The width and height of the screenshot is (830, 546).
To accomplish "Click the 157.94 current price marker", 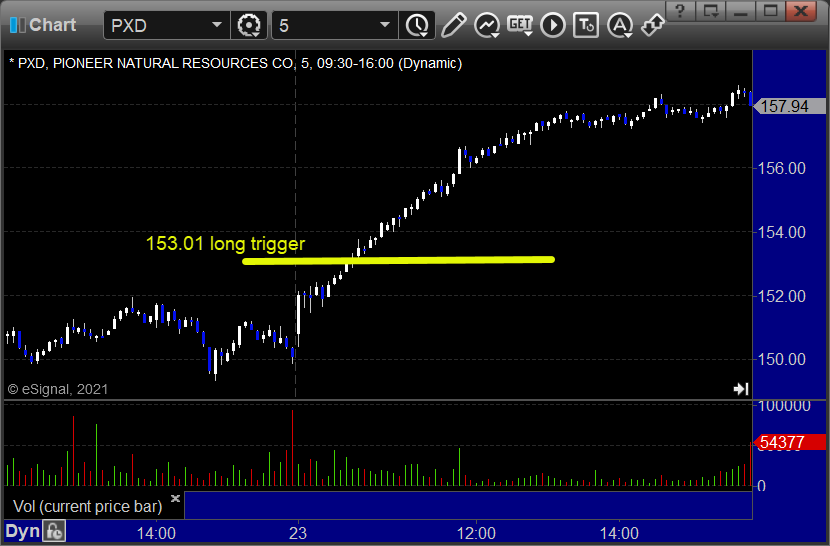I will (x=789, y=106).
